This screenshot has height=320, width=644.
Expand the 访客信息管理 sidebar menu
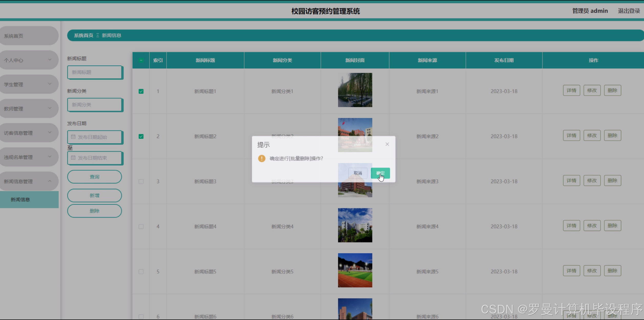[x=29, y=133]
